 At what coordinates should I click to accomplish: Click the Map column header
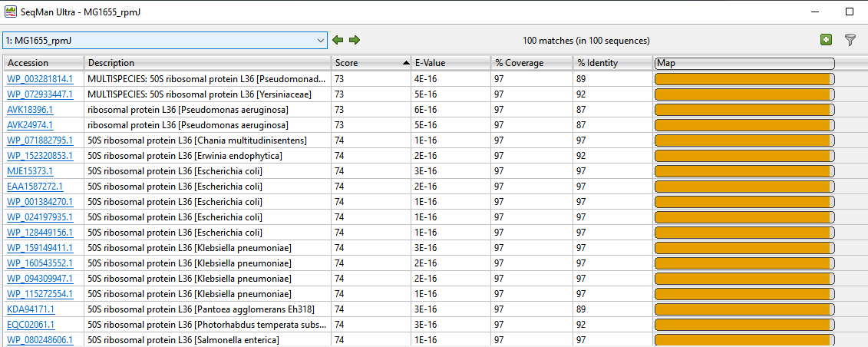(x=744, y=63)
